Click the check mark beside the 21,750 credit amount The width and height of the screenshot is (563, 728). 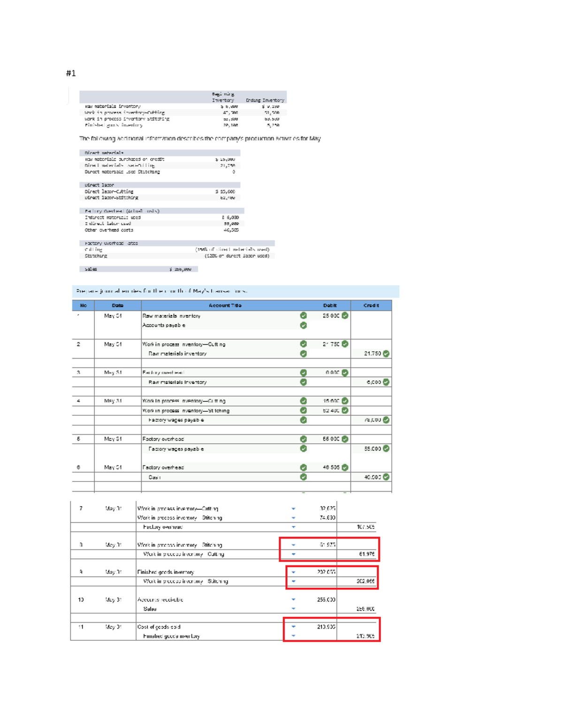[x=386, y=353]
